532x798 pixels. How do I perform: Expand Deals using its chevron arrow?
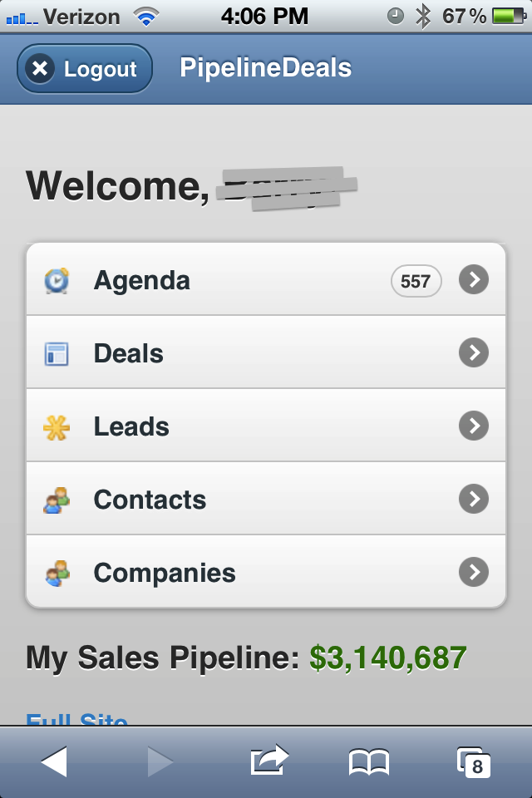point(474,353)
